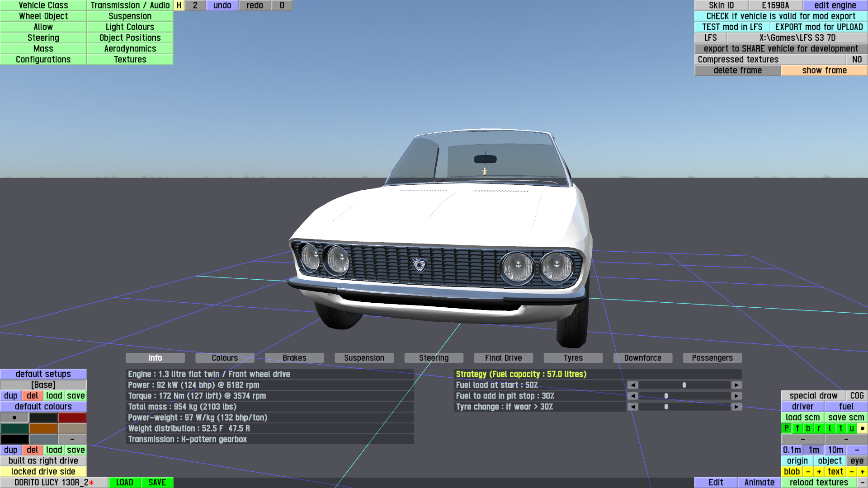This screenshot has height=488, width=868.
Task: Click the edit engine button
Action: coord(835,5)
